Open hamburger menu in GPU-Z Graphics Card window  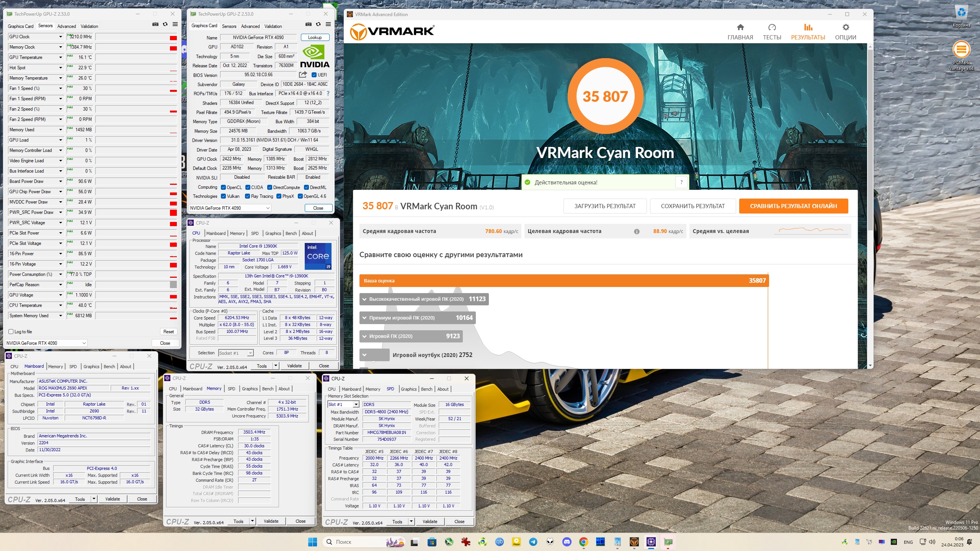coord(328,24)
